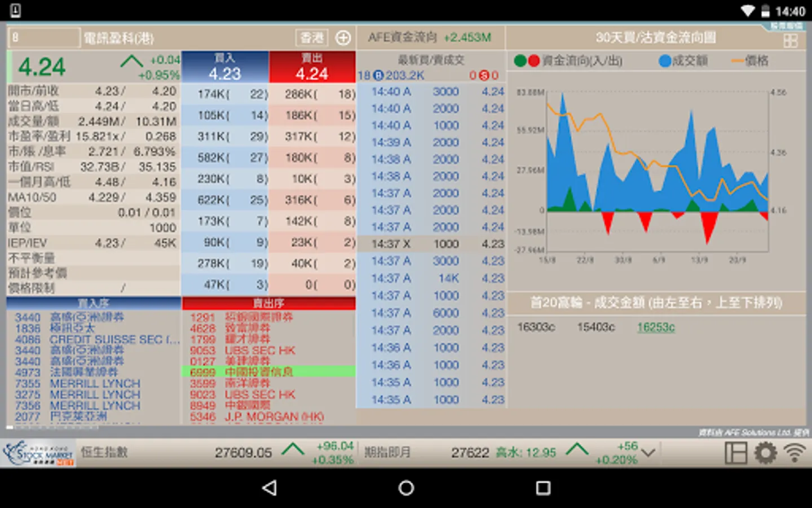Select the 買入序 bid queue header
812x508 pixels.
point(94,303)
